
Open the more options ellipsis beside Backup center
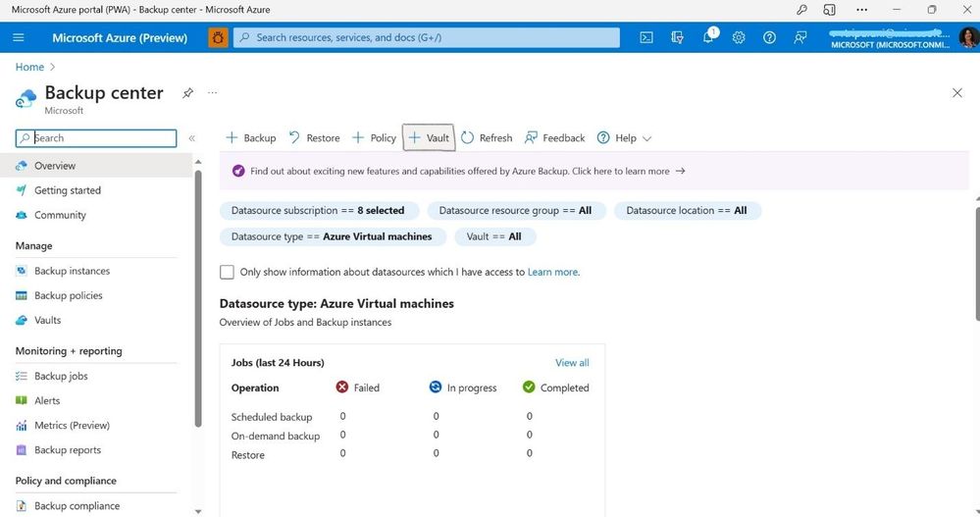[213, 92]
